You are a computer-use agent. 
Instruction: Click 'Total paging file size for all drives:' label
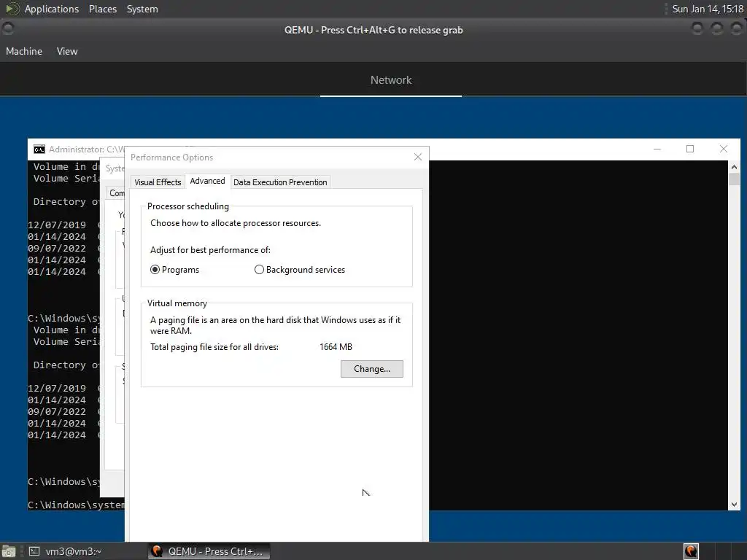tap(214, 347)
